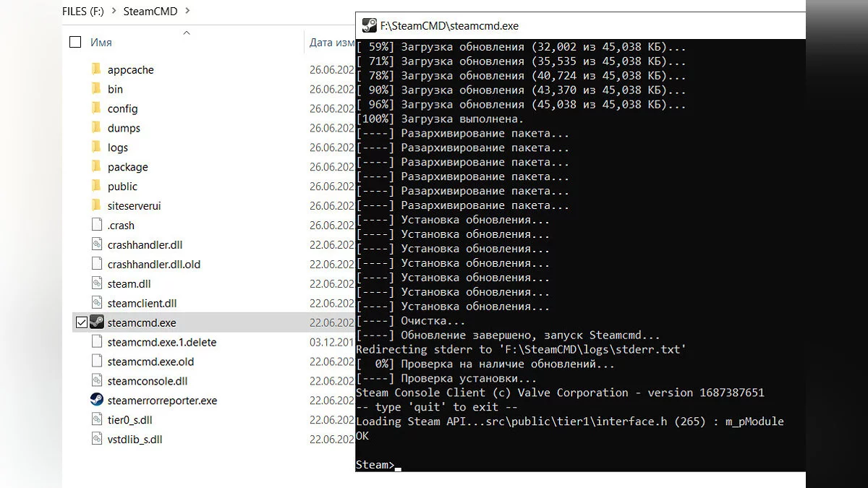The height and width of the screenshot is (488, 868).
Task: Click the steamclient.dll file icon
Action: 97,303
